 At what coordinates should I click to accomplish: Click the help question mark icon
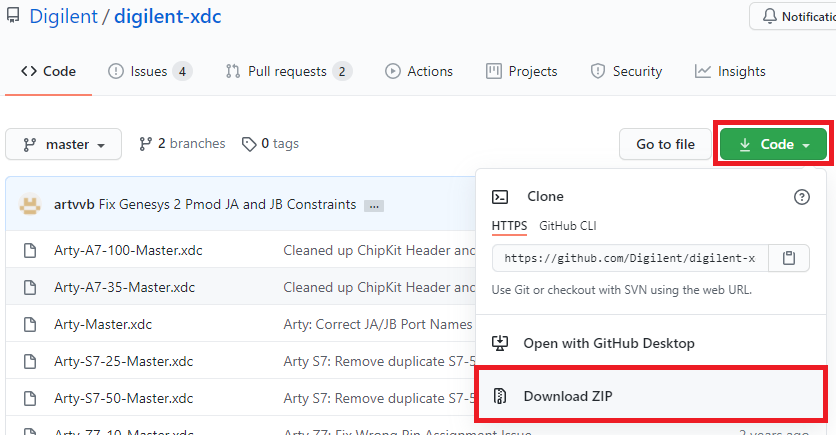(801, 197)
